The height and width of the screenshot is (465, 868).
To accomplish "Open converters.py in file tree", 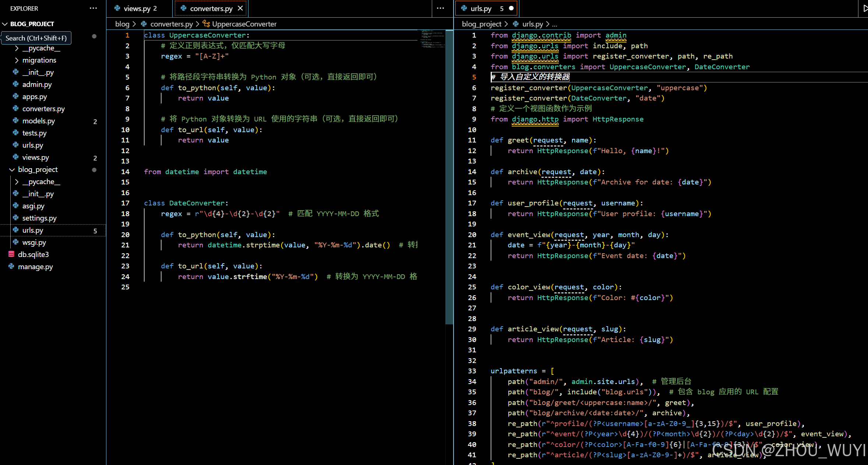I will (43, 109).
